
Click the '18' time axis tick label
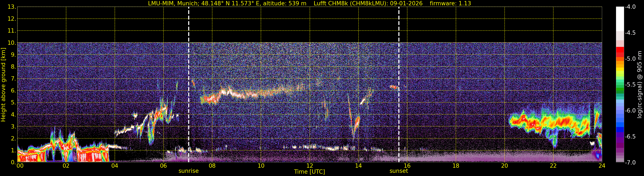456,166
